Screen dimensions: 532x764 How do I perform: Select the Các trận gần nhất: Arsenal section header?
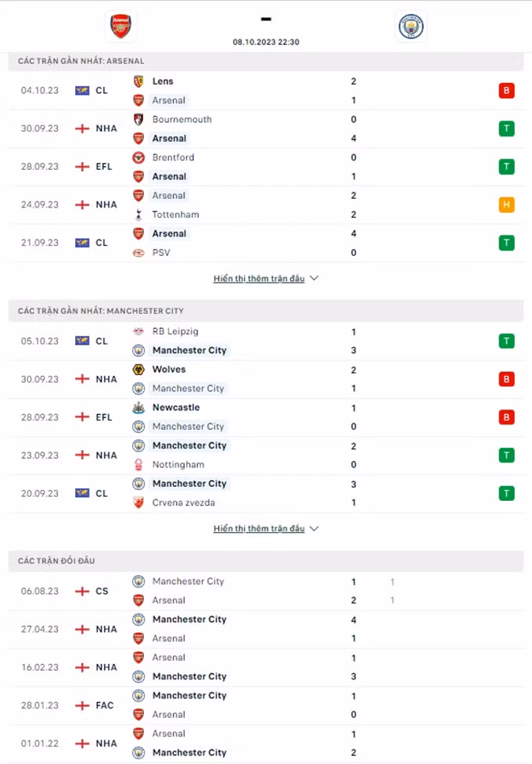coord(266,61)
